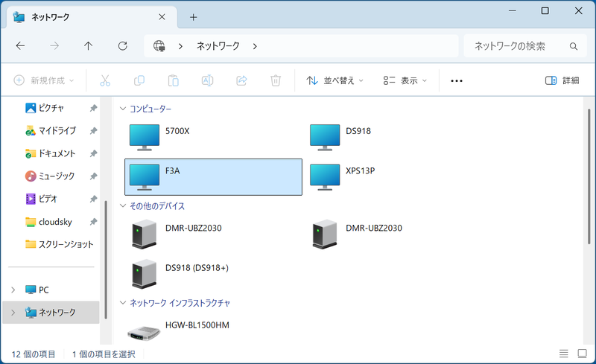Screen dimensions: 596x364
Task: Unpin ミュージック using its pin icon
Action: 93,176
